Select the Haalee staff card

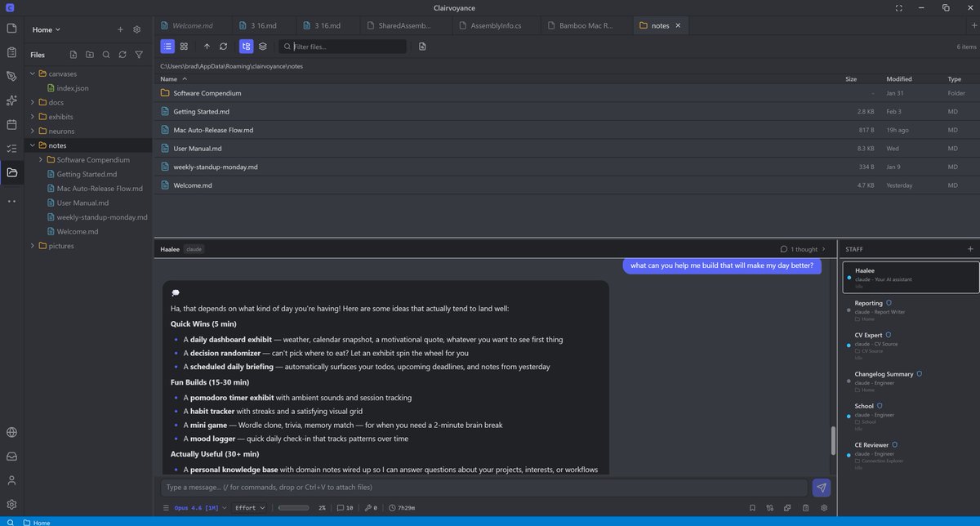click(x=911, y=278)
